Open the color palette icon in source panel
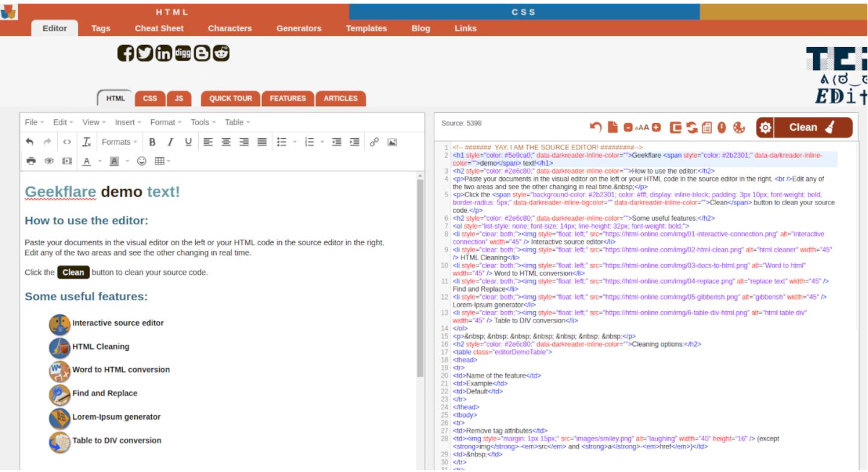 click(x=739, y=128)
